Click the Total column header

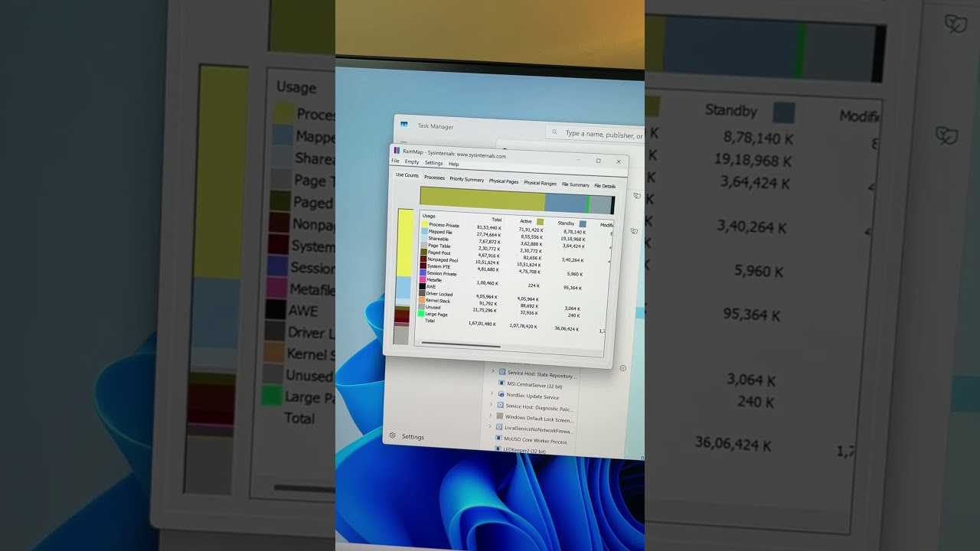point(497,220)
